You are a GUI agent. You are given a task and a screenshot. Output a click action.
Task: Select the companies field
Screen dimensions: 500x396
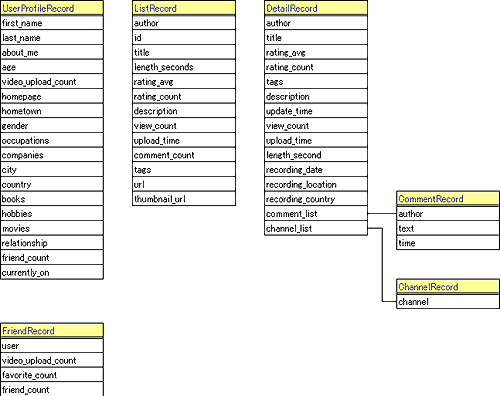pyautogui.click(x=52, y=155)
